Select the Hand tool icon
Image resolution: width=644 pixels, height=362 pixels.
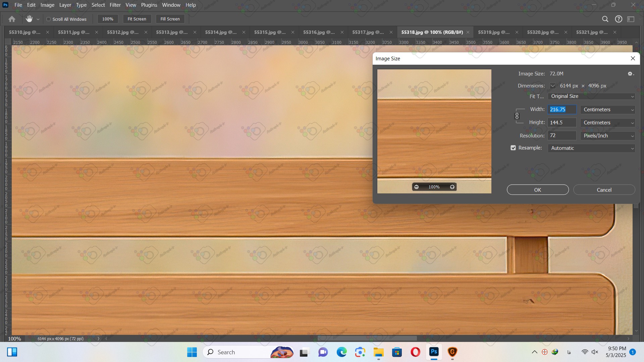[x=29, y=19]
